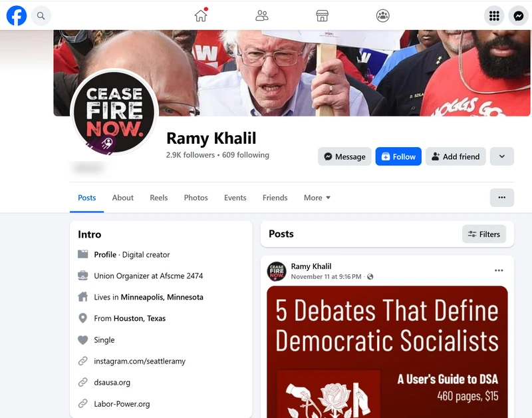Open the Facebook logo home link

point(16,15)
